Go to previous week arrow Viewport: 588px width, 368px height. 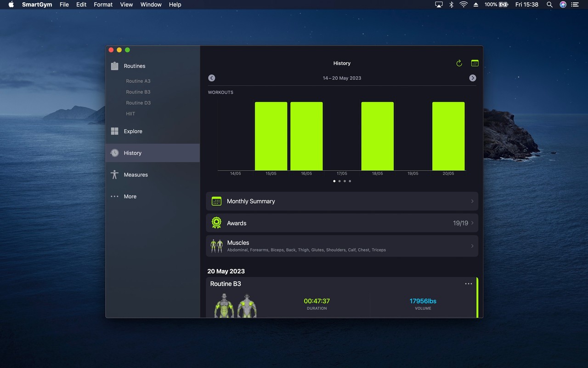[x=212, y=78]
